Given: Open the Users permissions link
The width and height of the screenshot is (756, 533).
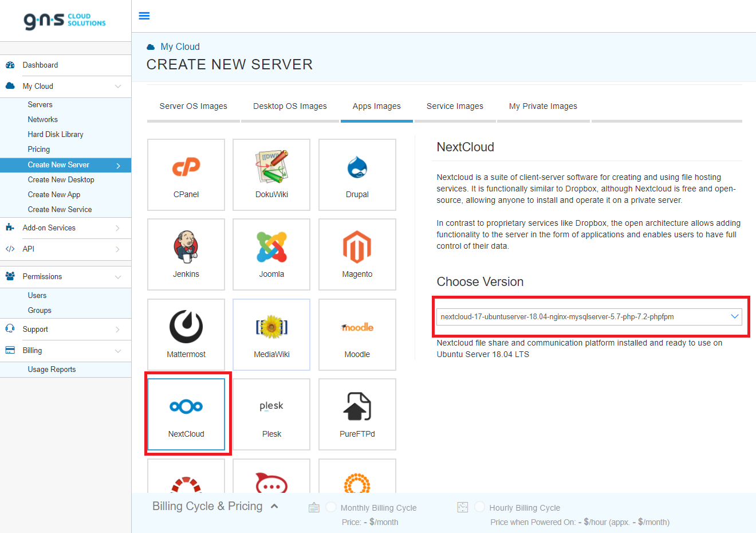Looking at the screenshot, I should click(37, 295).
